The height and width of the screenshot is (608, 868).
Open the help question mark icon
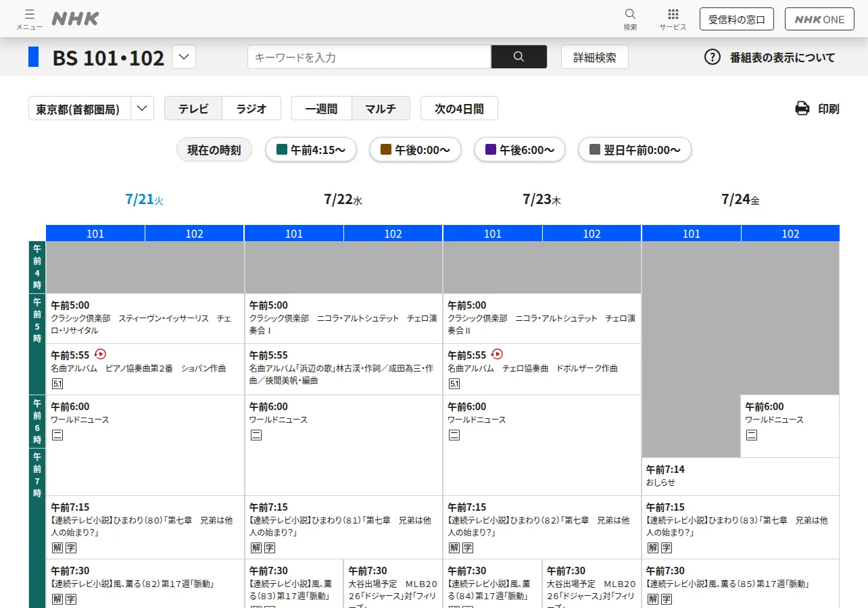pyautogui.click(x=713, y=57)
